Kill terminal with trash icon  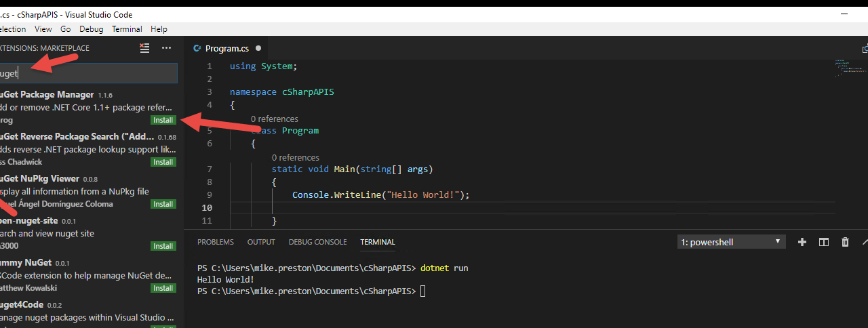[x=845, y=242]
